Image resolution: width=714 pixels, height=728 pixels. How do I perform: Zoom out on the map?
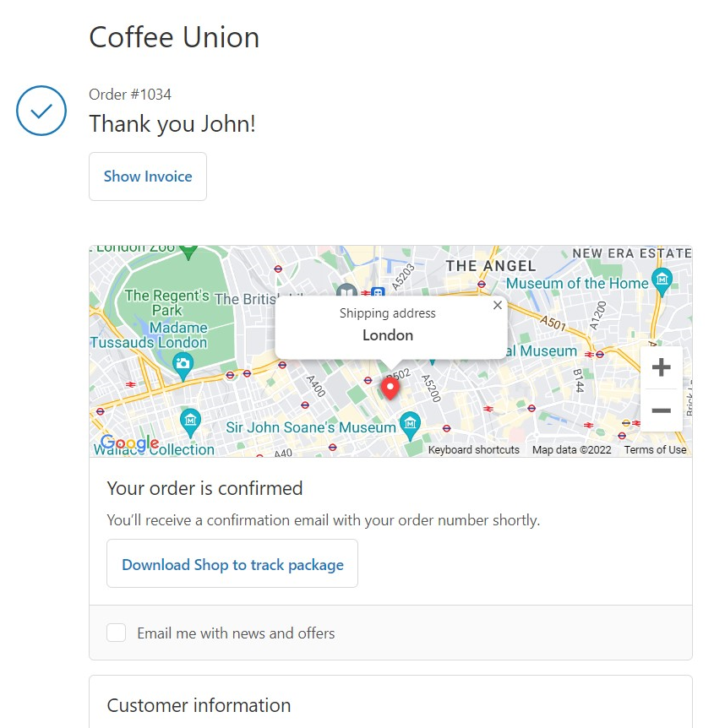pos(662,411)
